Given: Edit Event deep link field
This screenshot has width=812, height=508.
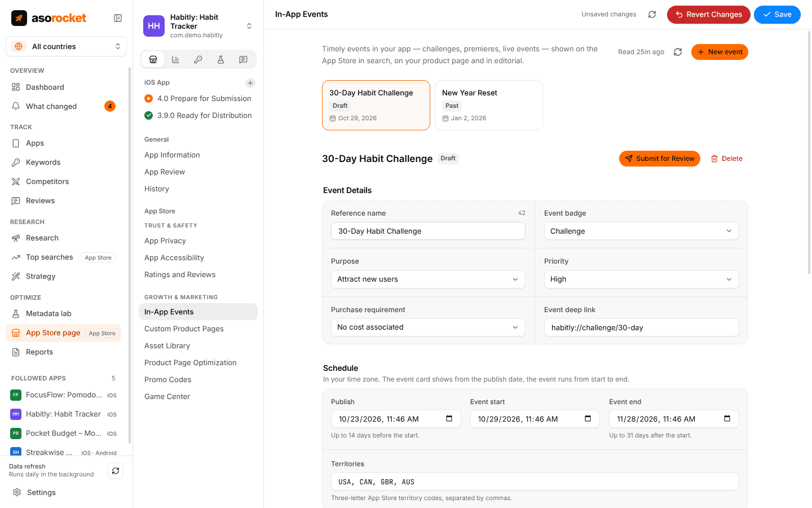Looking at the screenshot, I should click(x=642, y=327).
